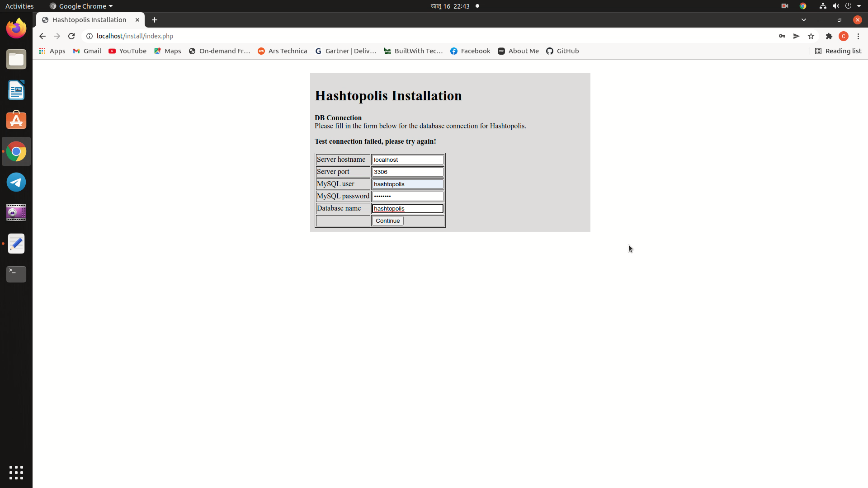
Task: Open the GitHub bookmark
Action: coord(562,51)
